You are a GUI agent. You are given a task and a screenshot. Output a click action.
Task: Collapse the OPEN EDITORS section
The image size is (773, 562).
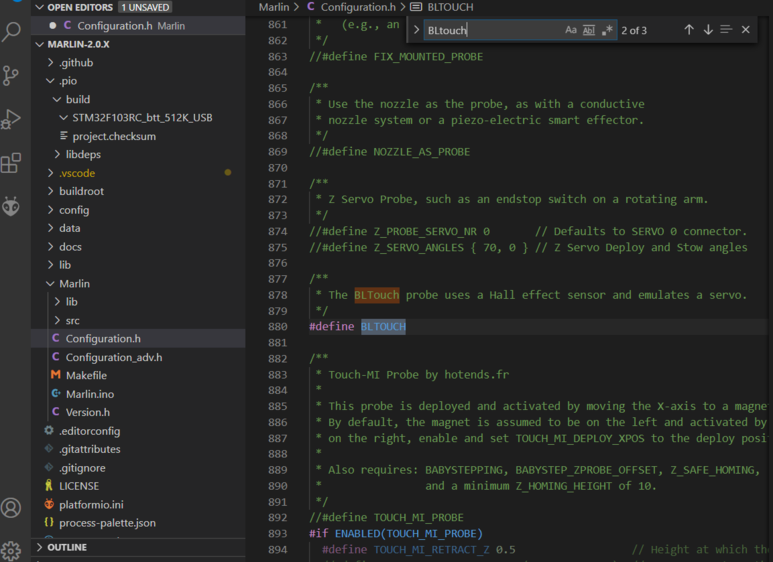click(40, 7)
